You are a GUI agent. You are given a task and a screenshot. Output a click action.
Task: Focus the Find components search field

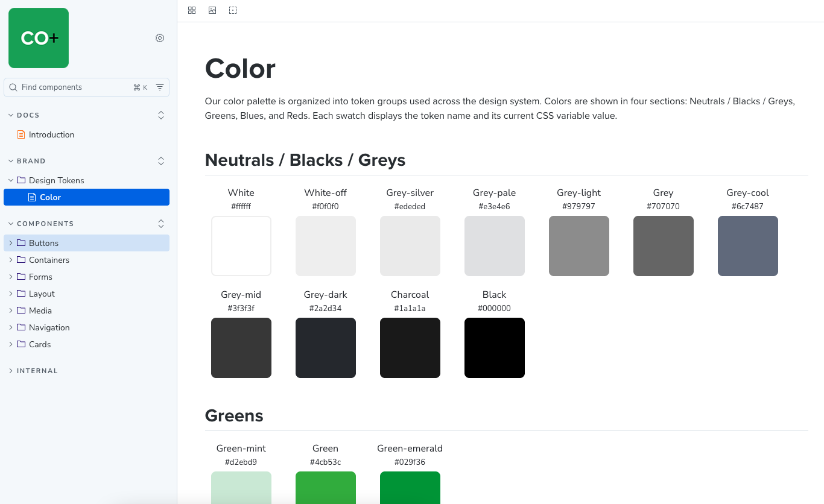pyautogui.click(x=86, y=87)
